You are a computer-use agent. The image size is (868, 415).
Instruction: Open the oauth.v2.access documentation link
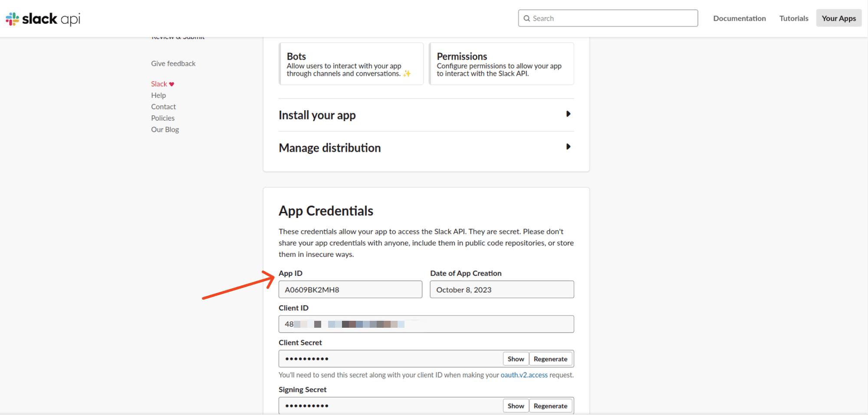coord(523,375)
